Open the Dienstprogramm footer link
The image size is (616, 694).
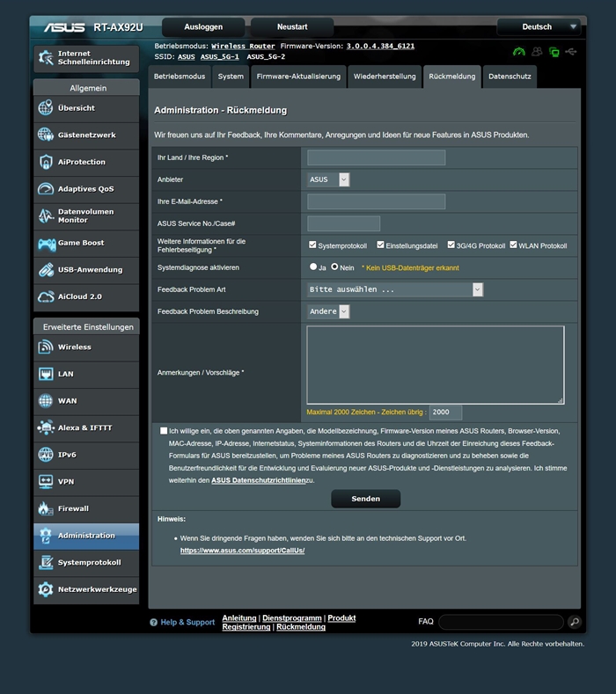point(292,617)
